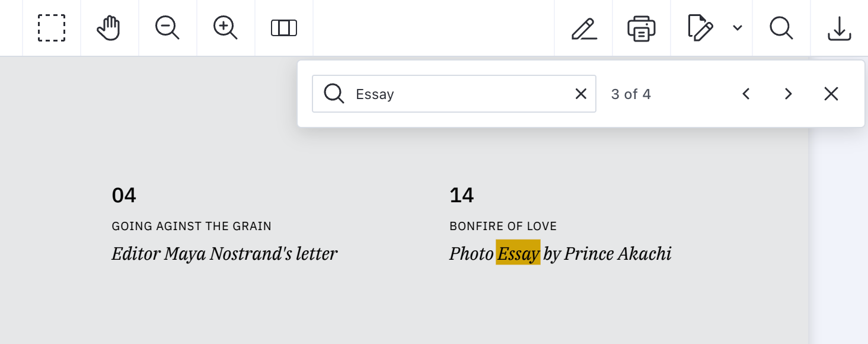This screenshot has height=344, width=868.
Task: Click the edit document icon
Action: 700,28
